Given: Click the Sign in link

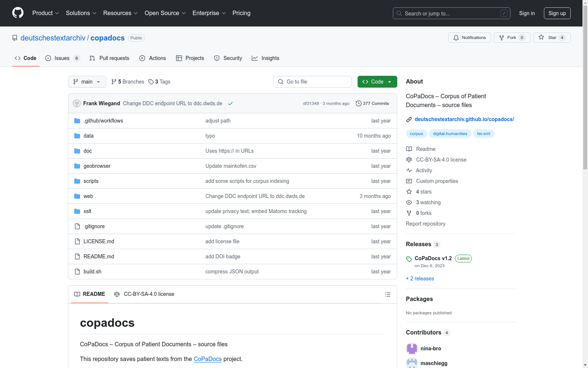Looking at the screenshot, I should (527, 13).
